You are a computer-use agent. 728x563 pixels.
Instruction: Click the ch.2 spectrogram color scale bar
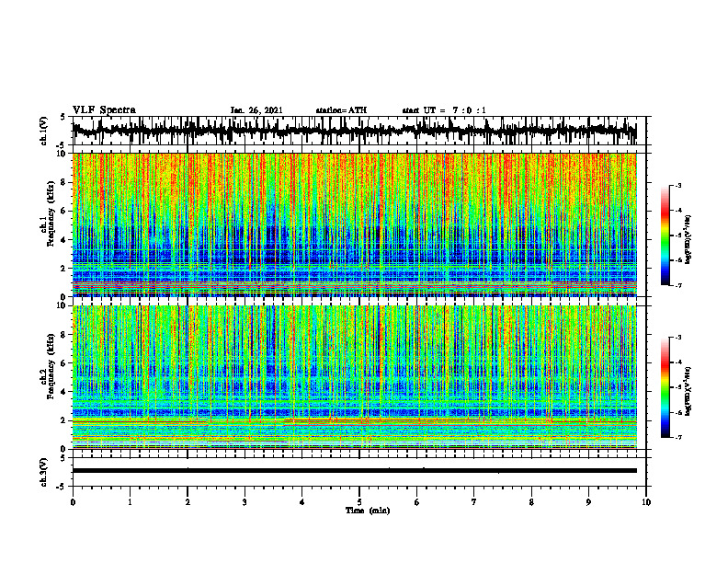(665, 387)
